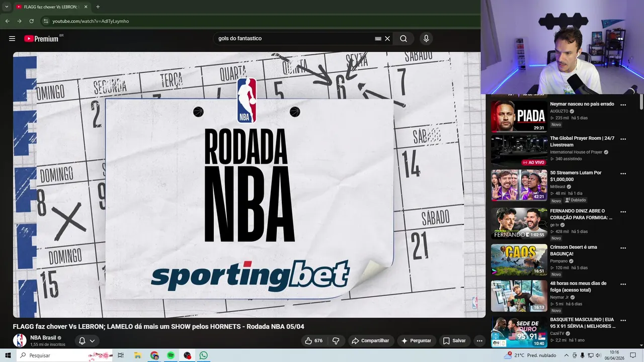This screenshot has height=362, width=644.
Task: Click the address bar URL
Action: [91, 21]
